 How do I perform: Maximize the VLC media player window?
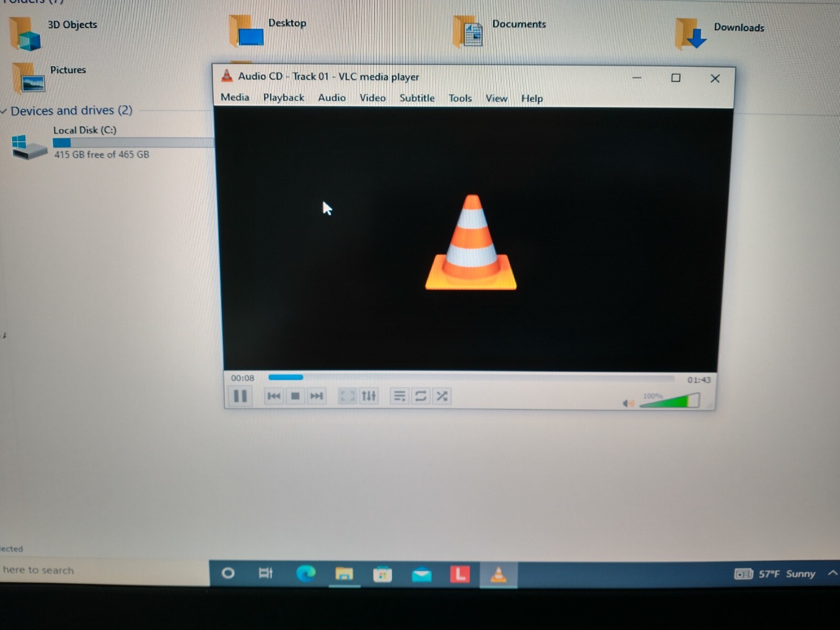click(676, 78)
